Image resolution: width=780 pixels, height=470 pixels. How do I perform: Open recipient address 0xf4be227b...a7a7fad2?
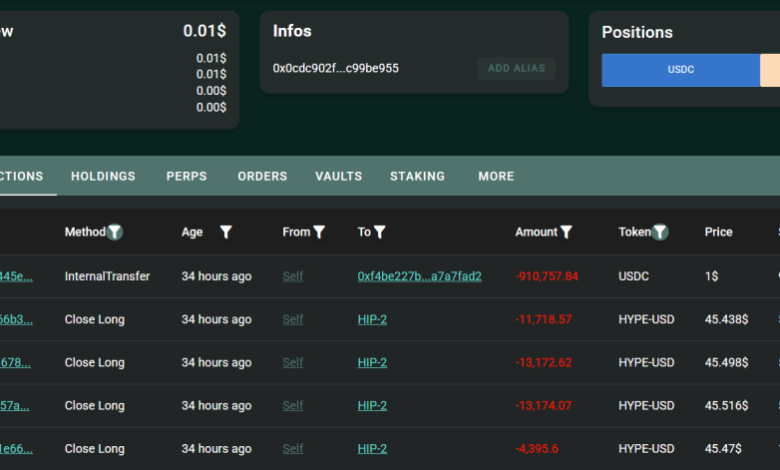pos(419,276)
